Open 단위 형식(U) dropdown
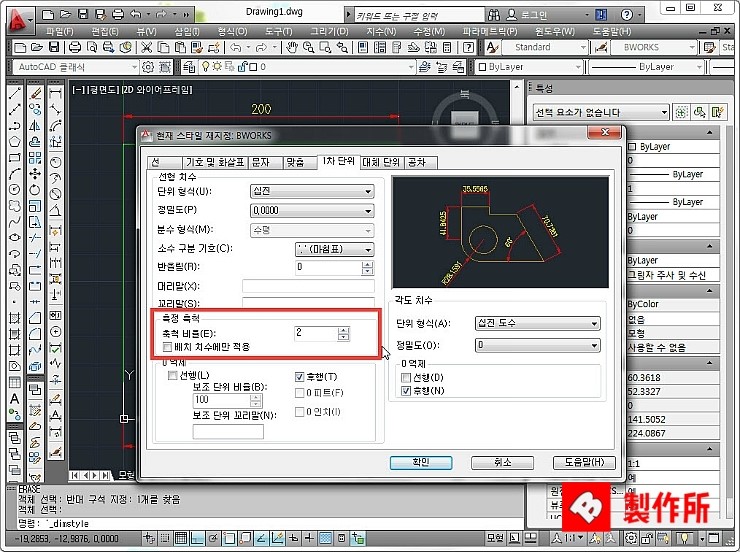 point(312,191)
